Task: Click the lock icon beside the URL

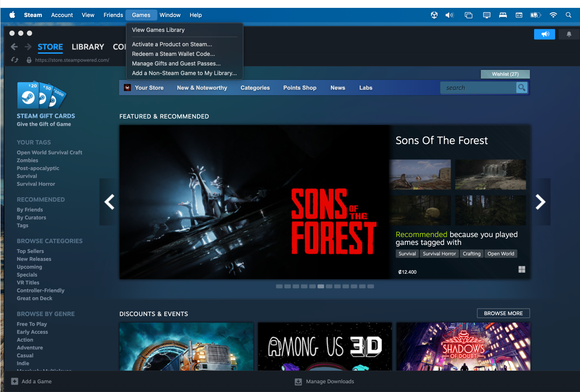Action: [29, 60]
